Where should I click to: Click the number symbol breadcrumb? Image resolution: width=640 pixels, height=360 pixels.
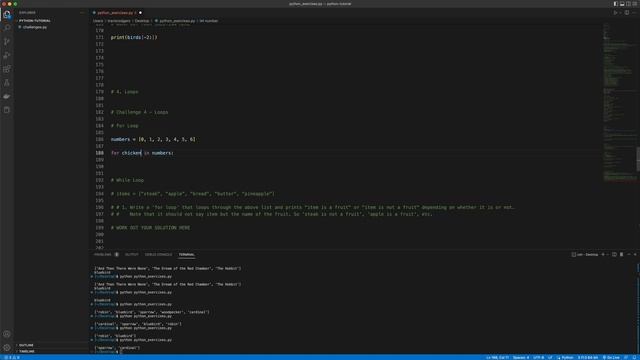(x=209, y=21)
